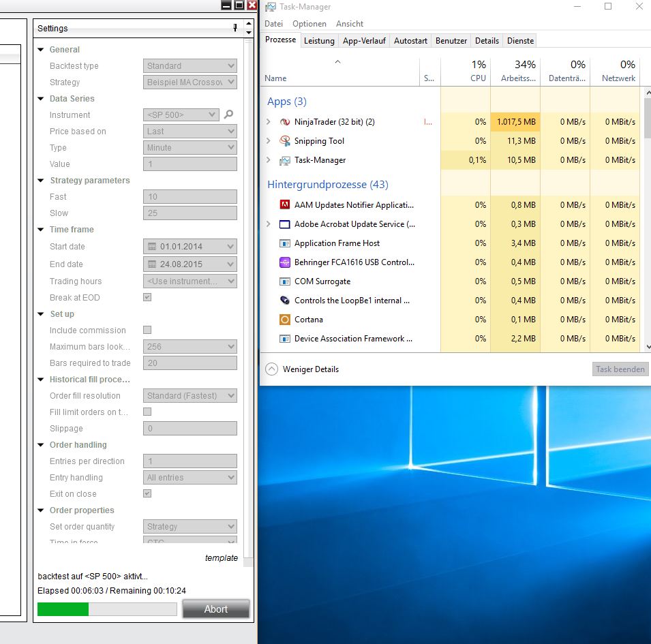
Task: Click the Slippage input field
Action: click(190, 428)
